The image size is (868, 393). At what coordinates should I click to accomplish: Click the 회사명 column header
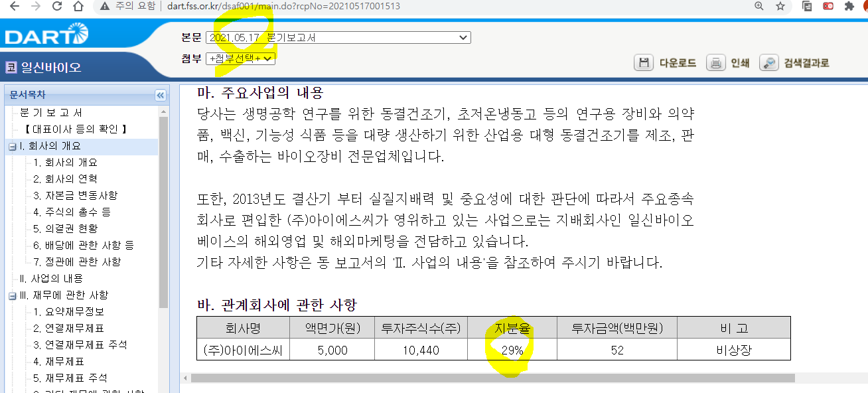243,328
